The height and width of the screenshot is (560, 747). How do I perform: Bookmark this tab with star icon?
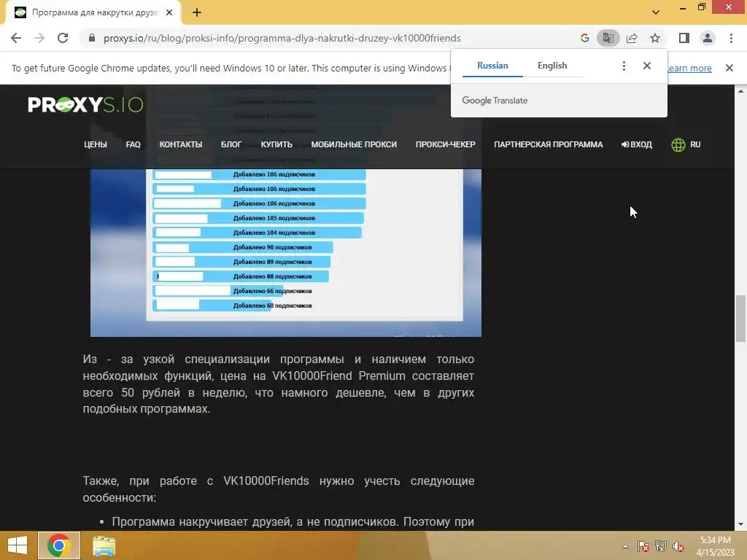(655, 38)
